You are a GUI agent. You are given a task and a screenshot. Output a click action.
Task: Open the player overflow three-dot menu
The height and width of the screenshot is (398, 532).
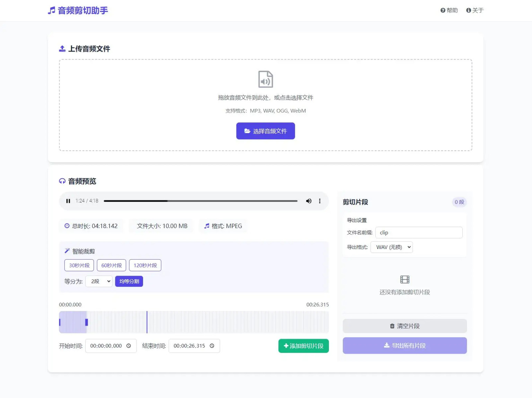pyautogui.click(x=320, y=201)
